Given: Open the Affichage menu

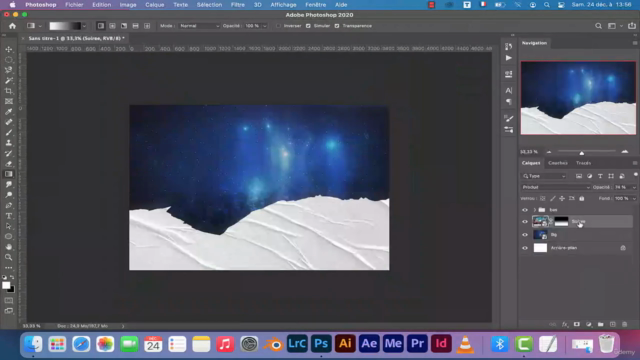Looking at the screenshot, I should point(283,5).
